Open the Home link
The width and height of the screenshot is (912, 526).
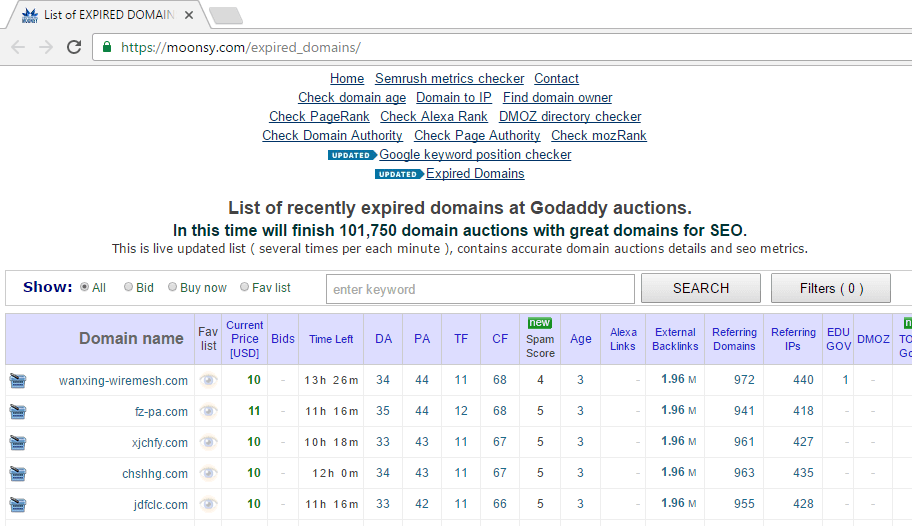[x=347, y=79]
